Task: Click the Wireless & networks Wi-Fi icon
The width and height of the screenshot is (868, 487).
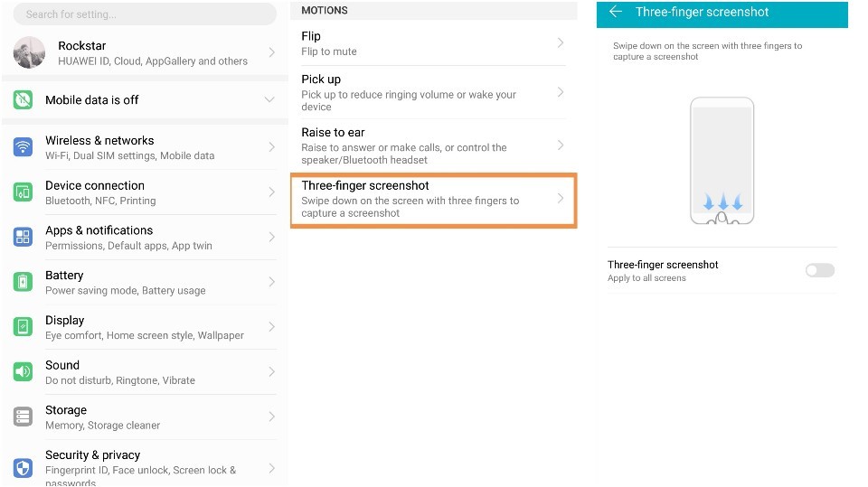Action: [24, 147]
